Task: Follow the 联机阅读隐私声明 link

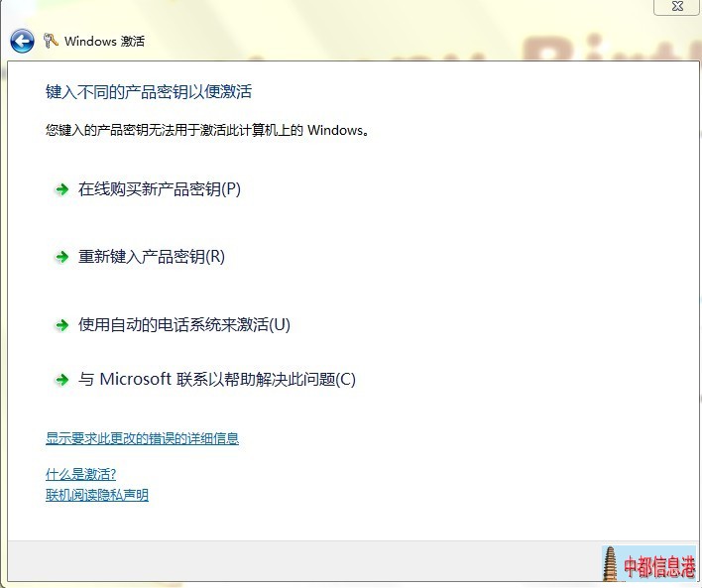Action: click(96, 495)
